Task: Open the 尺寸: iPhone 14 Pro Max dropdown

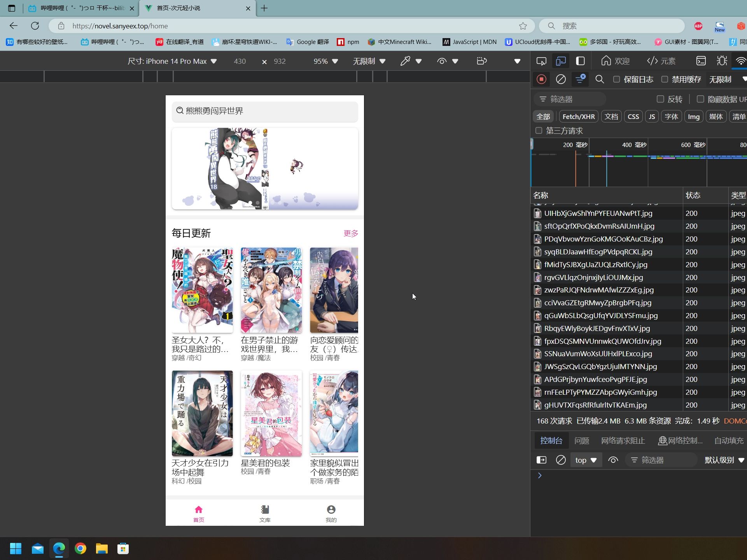Action: click(172, 61)
